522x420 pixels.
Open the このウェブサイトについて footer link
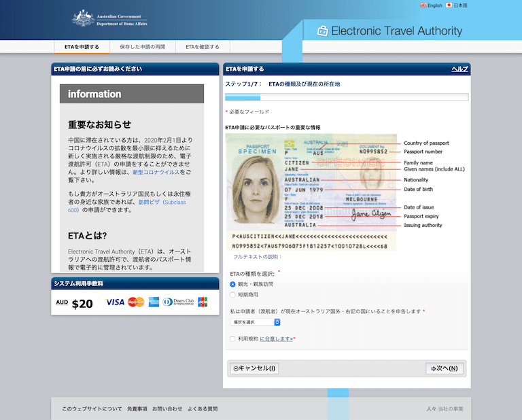[92, 408]
